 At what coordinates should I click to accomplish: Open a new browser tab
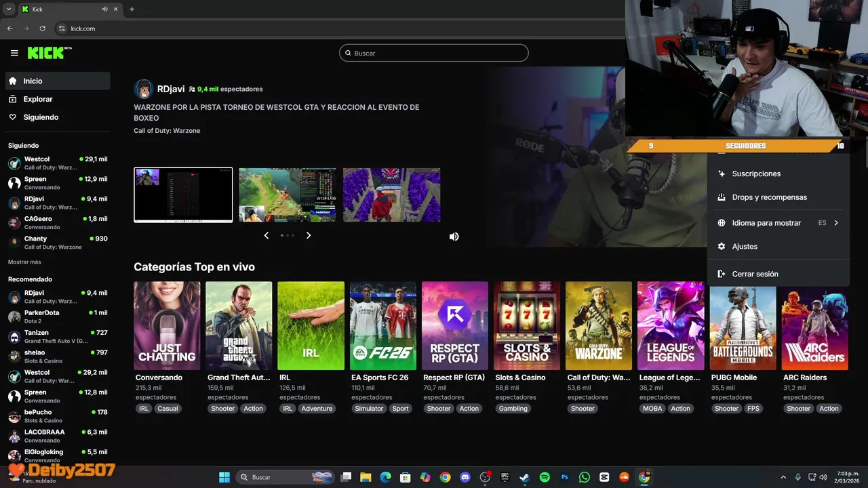pyautogui.click(x=132, y=9)
